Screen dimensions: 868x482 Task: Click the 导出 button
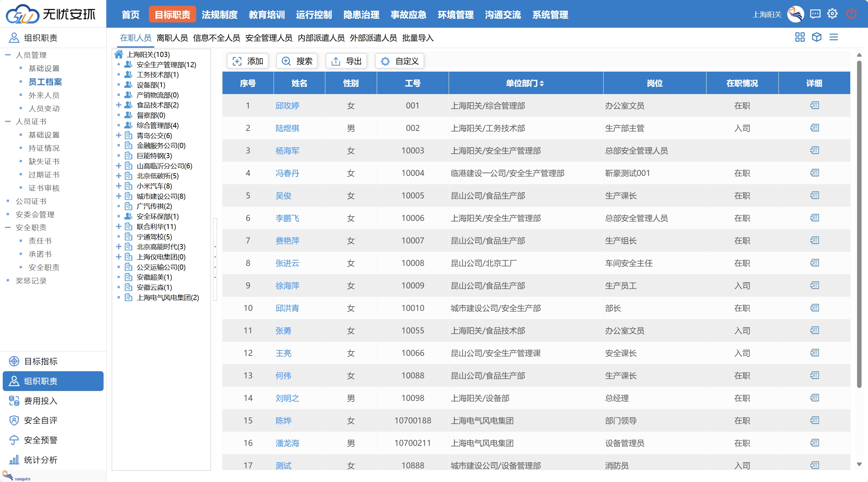coord(346,61)
